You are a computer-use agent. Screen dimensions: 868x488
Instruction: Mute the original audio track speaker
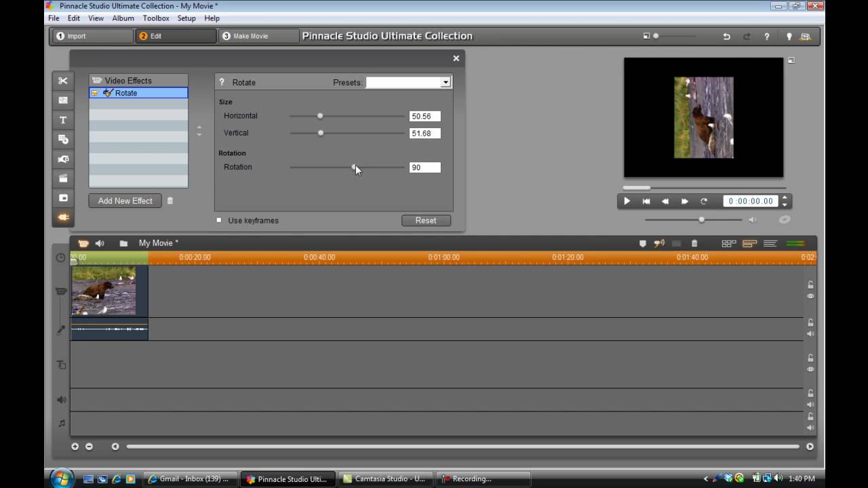point(810,334)
